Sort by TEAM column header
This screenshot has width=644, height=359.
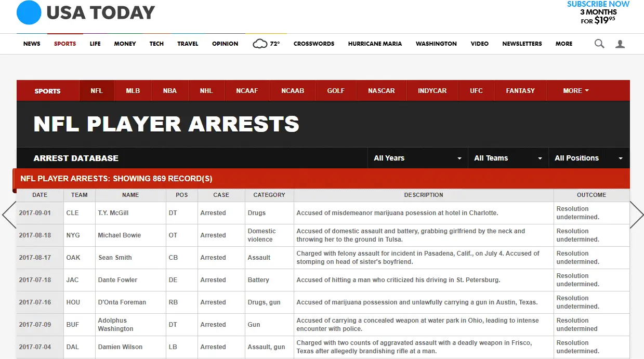pos(80,195)
